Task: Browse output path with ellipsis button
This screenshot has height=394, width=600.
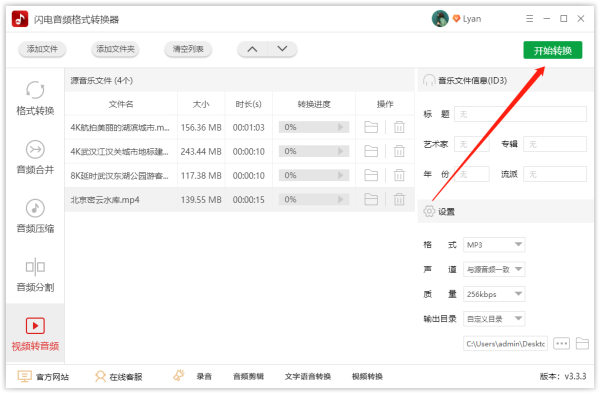Action: pos(561,344)
